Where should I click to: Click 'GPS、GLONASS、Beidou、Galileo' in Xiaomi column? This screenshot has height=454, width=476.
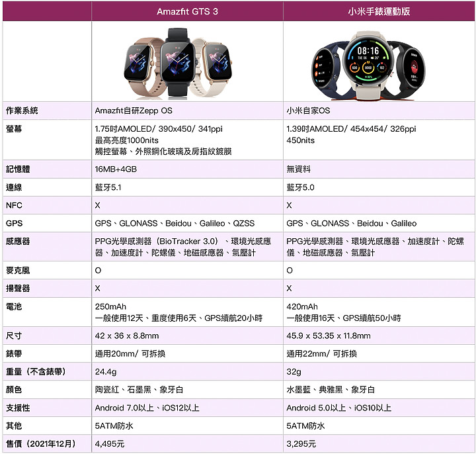pyautogui.click(x=352, y=223)
